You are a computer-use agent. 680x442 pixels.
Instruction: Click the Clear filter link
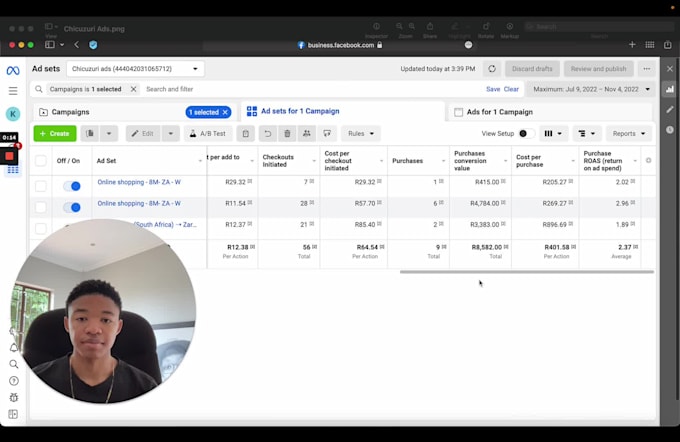511,89
